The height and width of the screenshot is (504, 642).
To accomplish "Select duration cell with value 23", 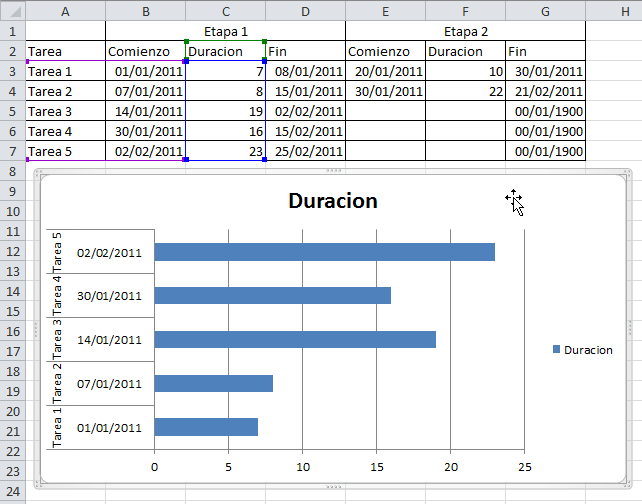I will tap(226, 151).
